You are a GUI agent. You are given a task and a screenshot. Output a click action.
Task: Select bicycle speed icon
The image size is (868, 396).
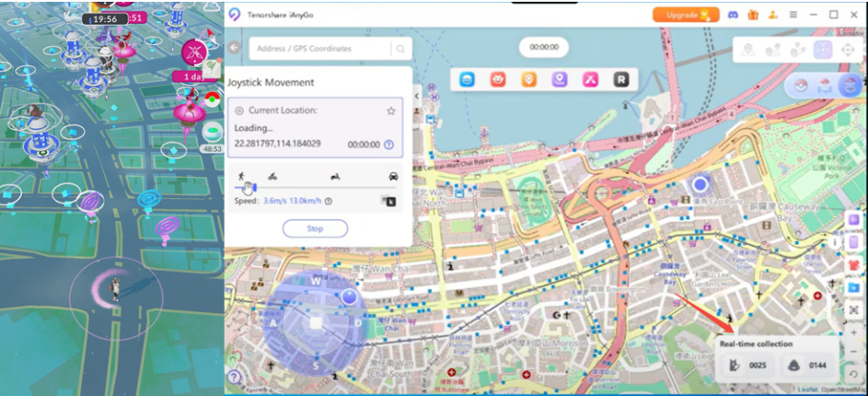coord(272,177)
